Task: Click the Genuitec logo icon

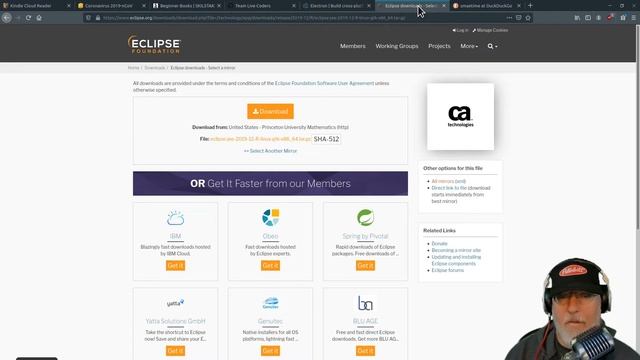Action: coord(270,303)
